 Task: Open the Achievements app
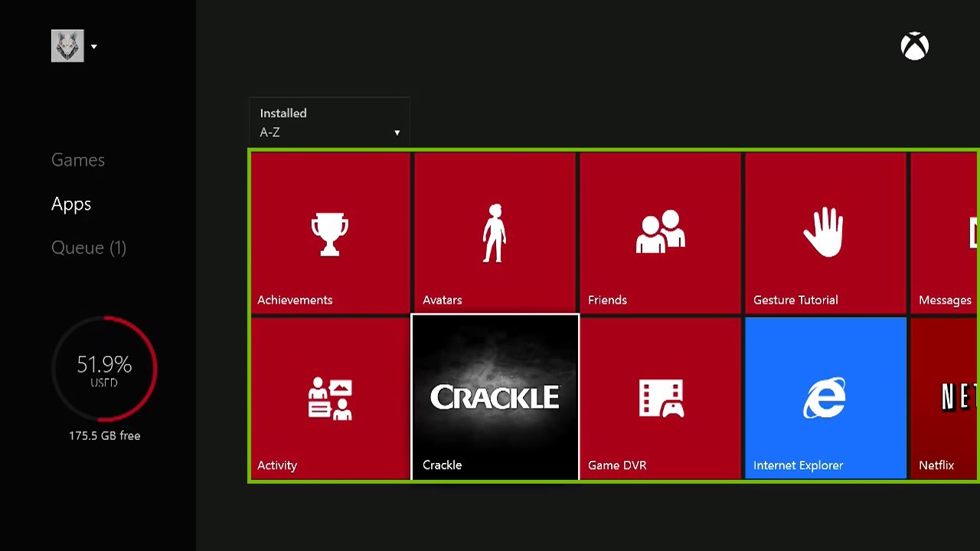pyautogui.click(x=330, y=233)
